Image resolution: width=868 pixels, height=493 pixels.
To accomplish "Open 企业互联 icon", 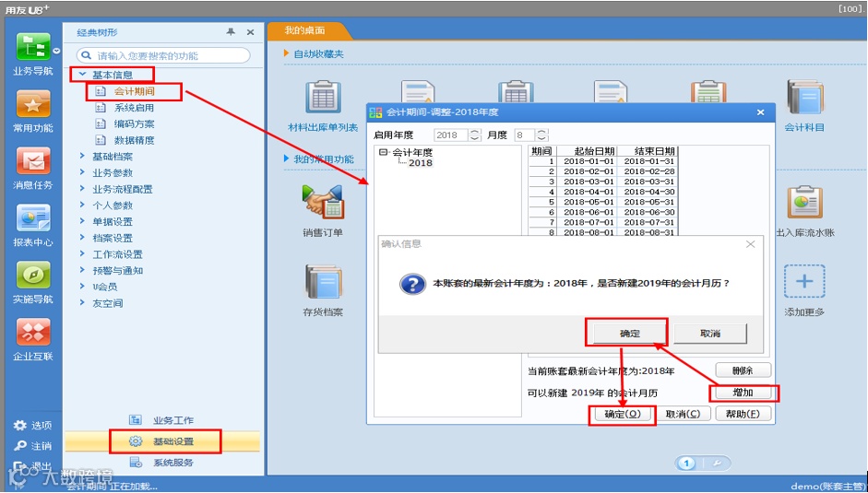I will (33, 332).
